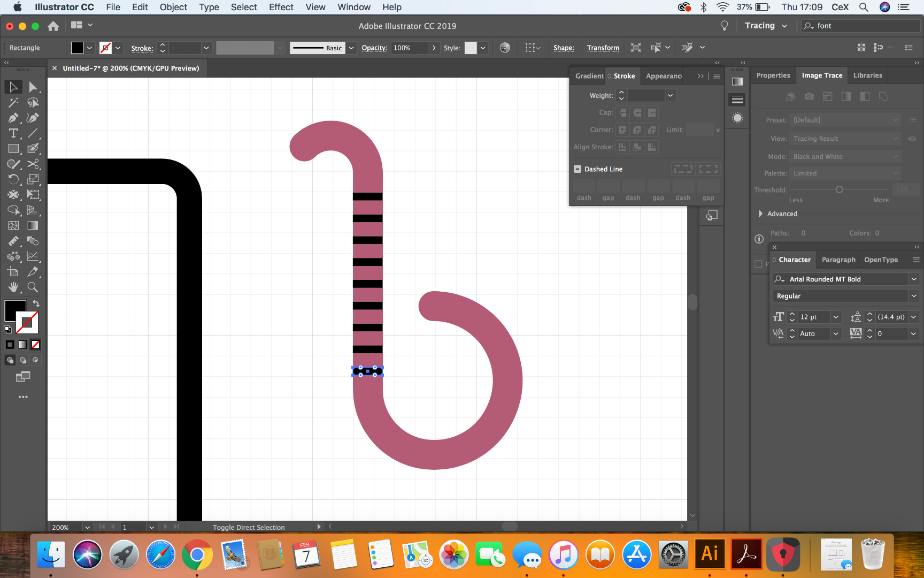Select the Zoom tool magnifier

(33, 287)
